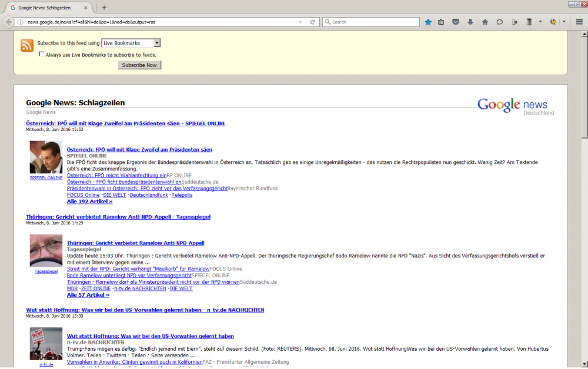This screenshot has height=369, width=588.
Task: Open the Live Bookmarks feed reader dropdown
Action: point(131,43)
